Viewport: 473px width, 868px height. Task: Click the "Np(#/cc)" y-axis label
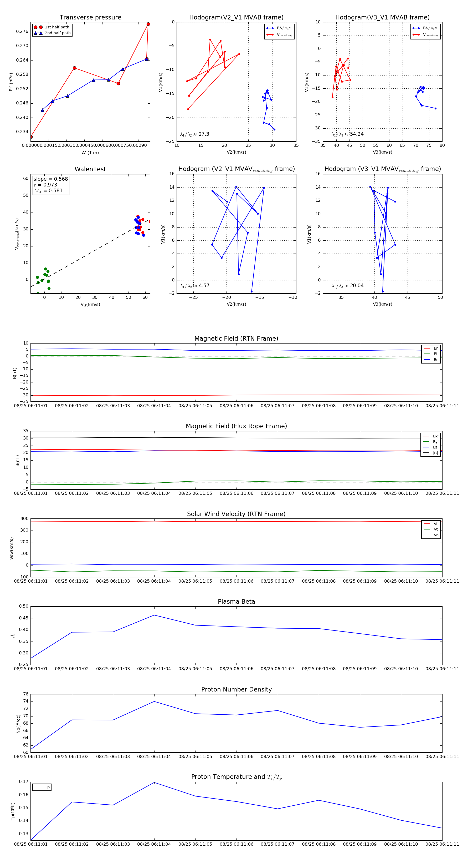pyautogui.click(x=18, y=723)
